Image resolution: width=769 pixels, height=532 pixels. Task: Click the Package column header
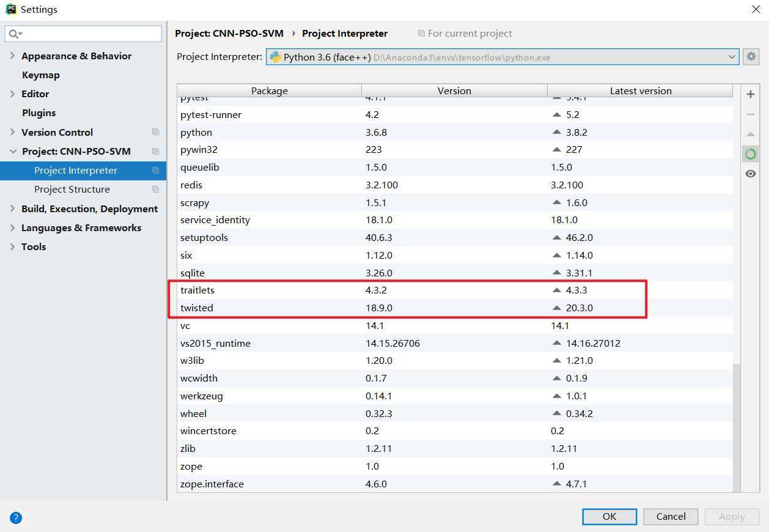pyautogui.click(x=270, y=91)
